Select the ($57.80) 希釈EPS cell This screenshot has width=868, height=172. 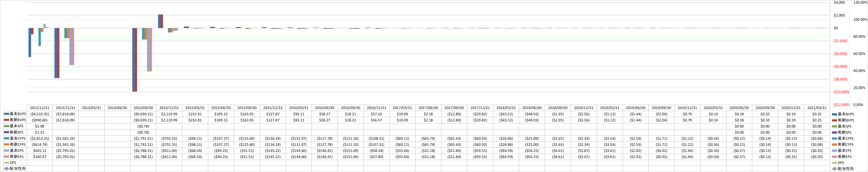pos(377,157)
